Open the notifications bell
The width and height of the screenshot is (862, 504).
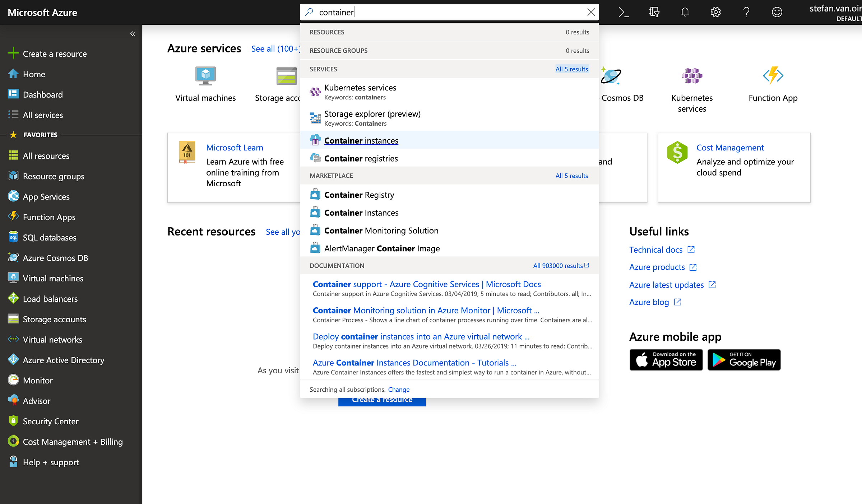point(685,12)
